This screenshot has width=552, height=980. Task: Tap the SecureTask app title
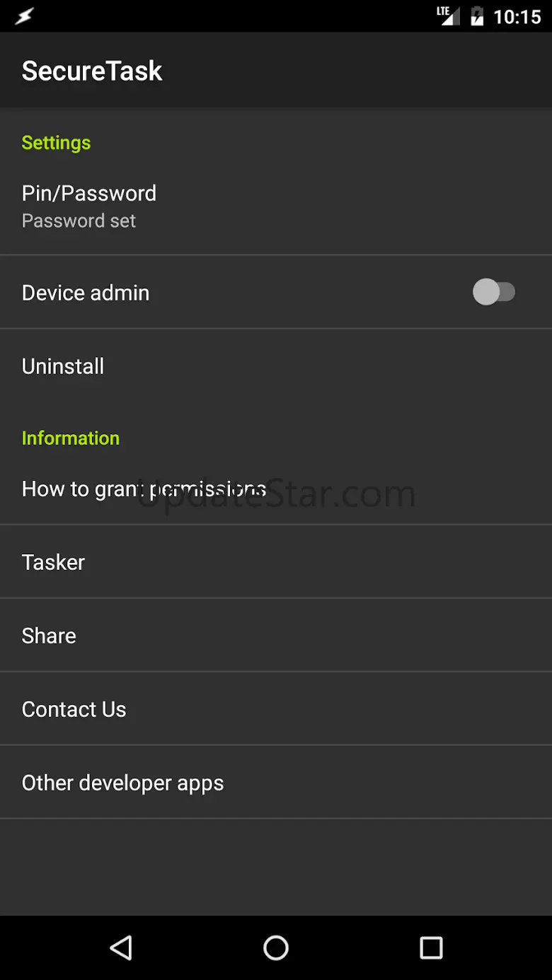click(92, 71)
